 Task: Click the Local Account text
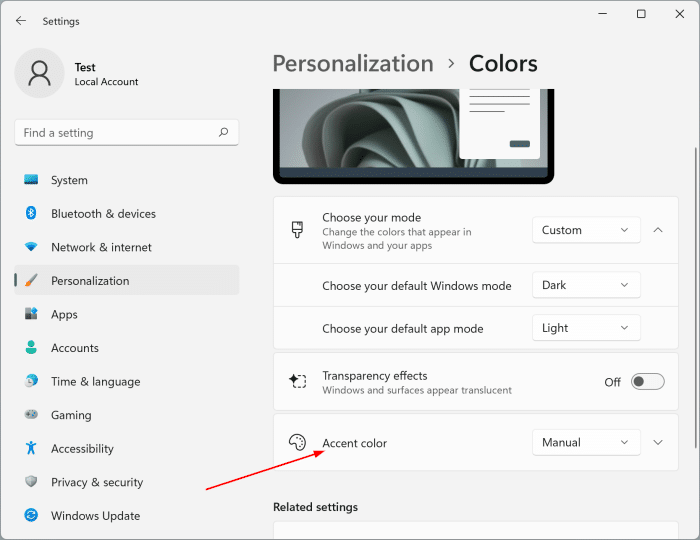(106, 82)
